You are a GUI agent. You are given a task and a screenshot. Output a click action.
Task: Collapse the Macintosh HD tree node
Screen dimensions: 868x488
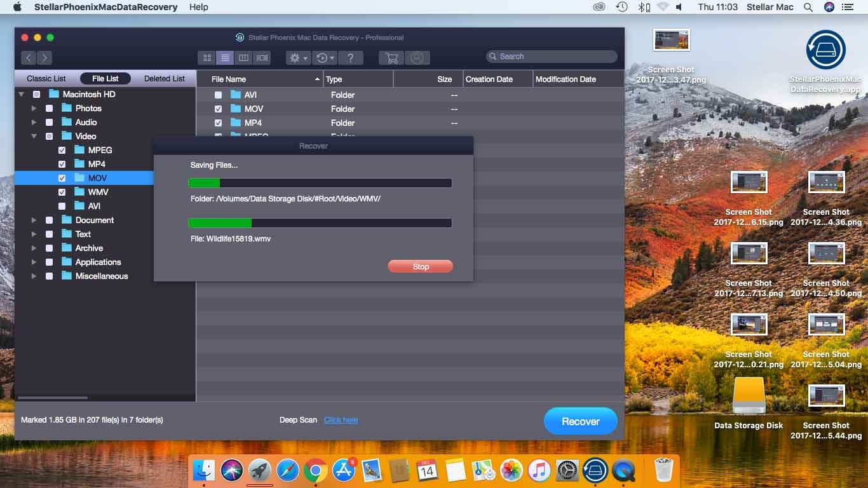click(x=22, y=94)
